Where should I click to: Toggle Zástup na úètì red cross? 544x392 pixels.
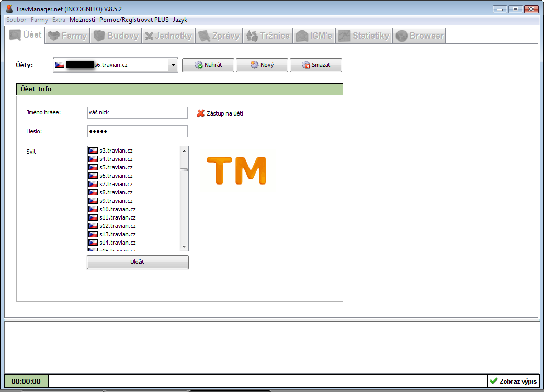tap(200, 113)
